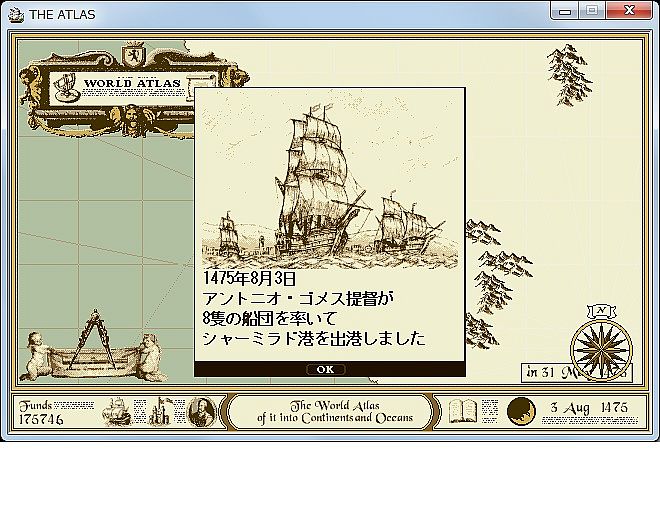Click the 8隻の船団を率いて text line
Screen dimensions: 660x520
270,318
